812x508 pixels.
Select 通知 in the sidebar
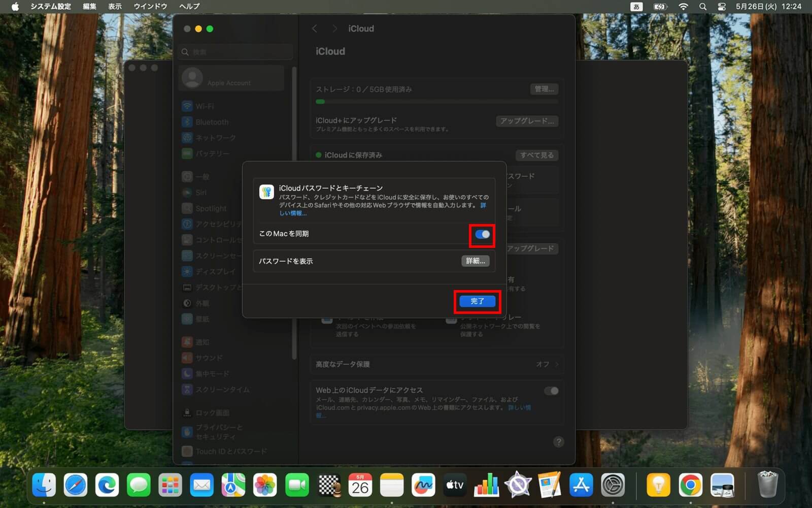tap(231, 342)
